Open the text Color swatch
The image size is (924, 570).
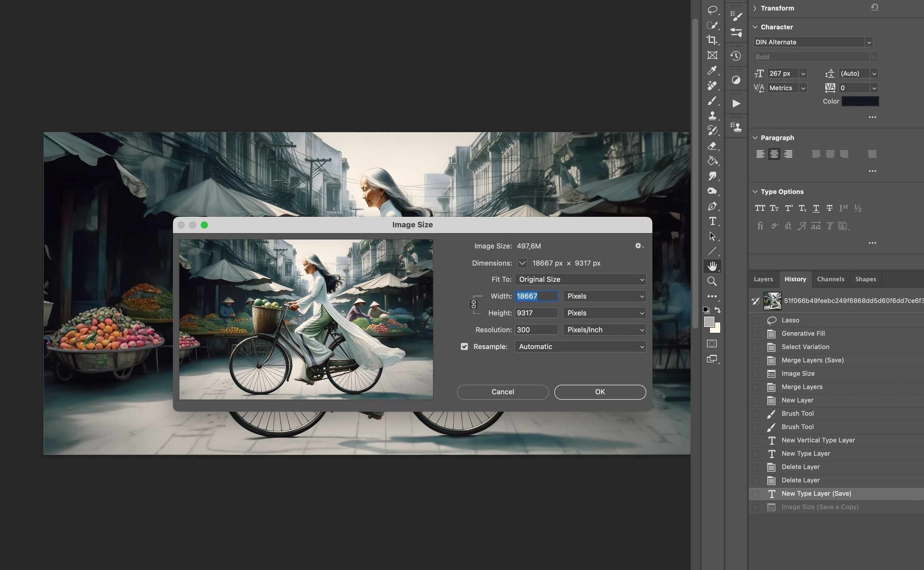(x=860, y=101)
